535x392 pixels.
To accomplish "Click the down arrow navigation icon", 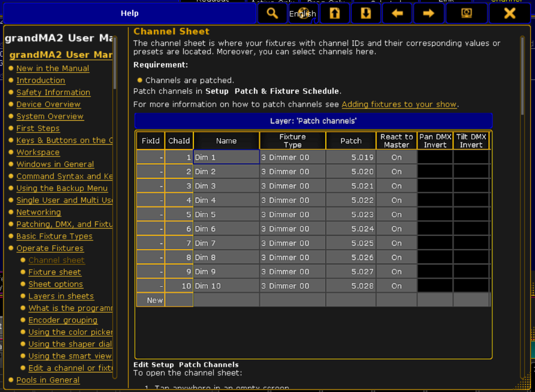I will click(x=366, y=13).
